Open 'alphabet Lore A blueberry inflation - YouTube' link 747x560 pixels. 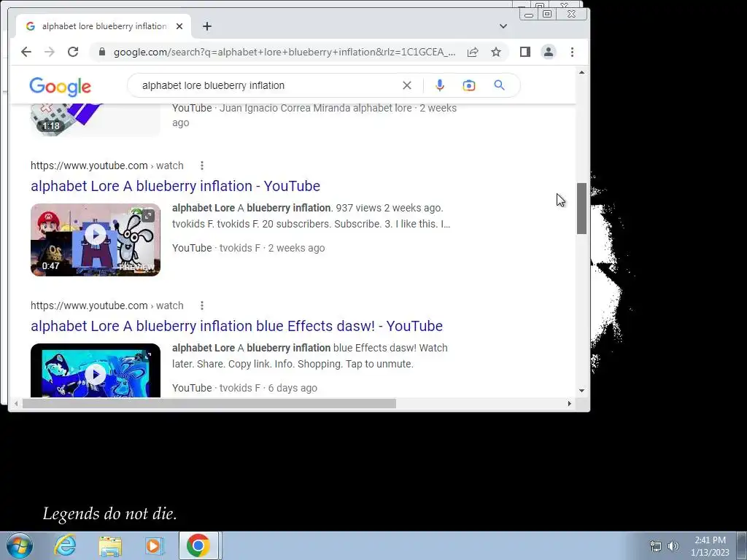pyautogui.click(x=175, y=186)
